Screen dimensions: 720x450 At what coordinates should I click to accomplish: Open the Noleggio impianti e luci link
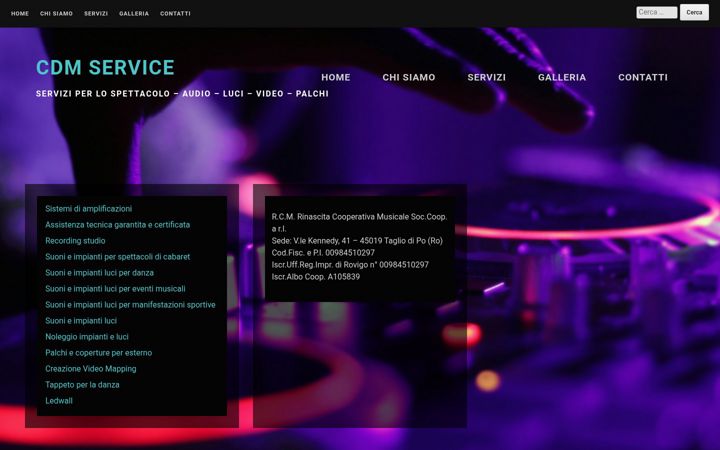pyautogui.click(x=87, y=337)
